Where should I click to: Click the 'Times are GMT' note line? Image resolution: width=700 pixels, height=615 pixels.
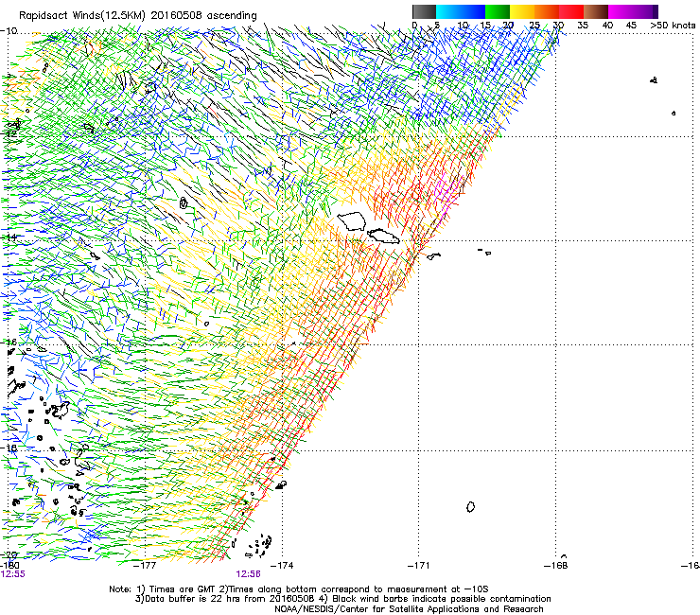pyautogui.click(x=299, y=589)
